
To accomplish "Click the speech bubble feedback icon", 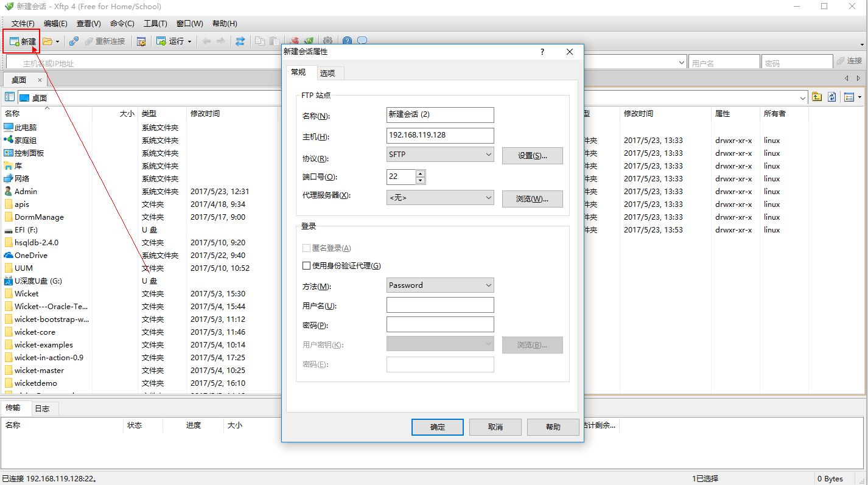I will point(362,41).
